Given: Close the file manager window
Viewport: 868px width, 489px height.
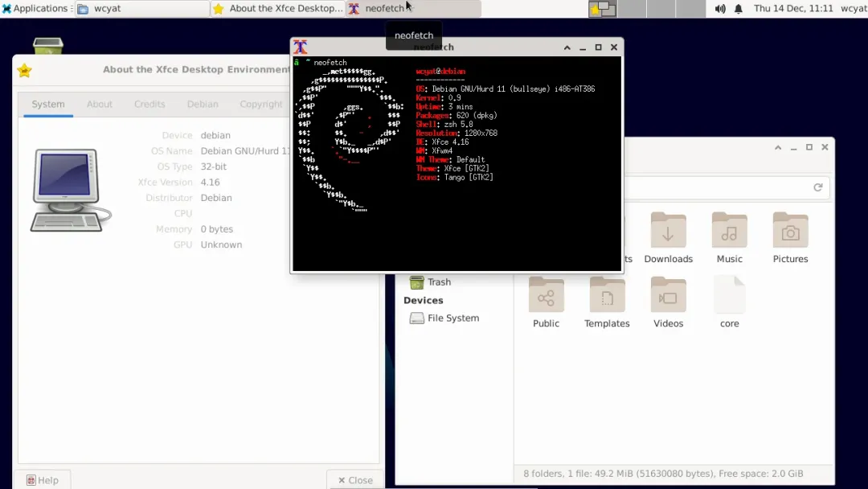Looking at the screenshot, I should 825,147.
